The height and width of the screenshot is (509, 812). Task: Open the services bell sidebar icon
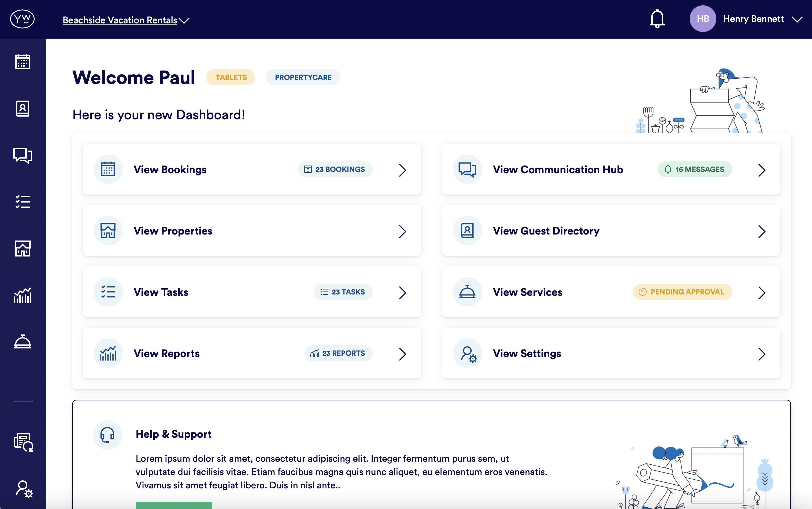[23, 342]
